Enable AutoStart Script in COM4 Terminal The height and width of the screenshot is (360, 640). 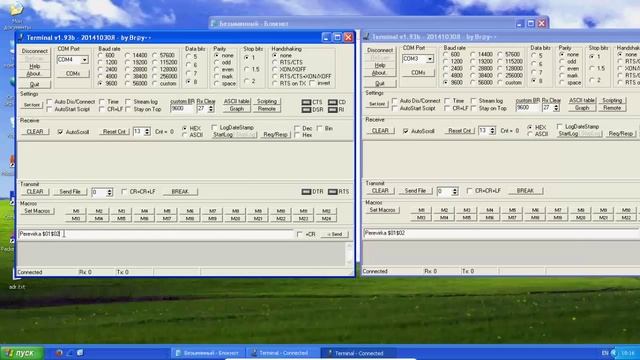click(x=50, y=109)
